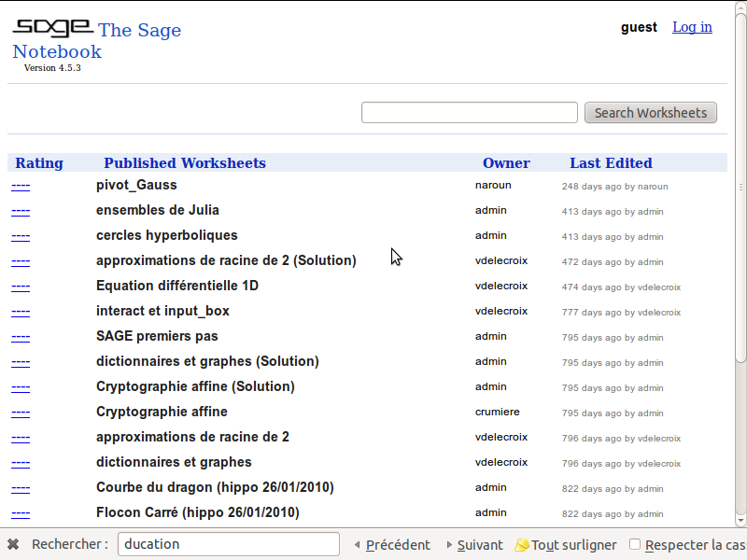Click inside the Rechercher find field
The image size is (747, 560).
point(228,544)
